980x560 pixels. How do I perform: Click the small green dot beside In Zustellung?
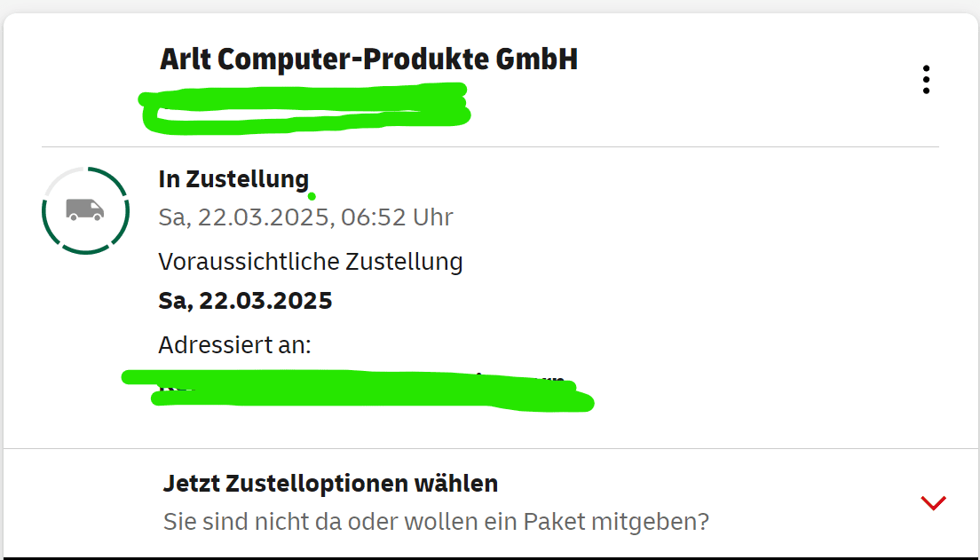tap(312, 196)
